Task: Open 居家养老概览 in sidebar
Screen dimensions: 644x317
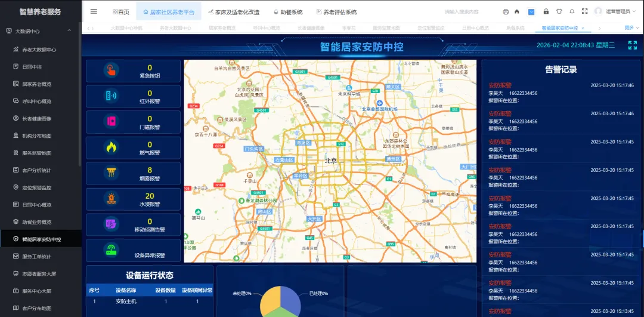Action: pyautogui.click(x=41, y=84)
